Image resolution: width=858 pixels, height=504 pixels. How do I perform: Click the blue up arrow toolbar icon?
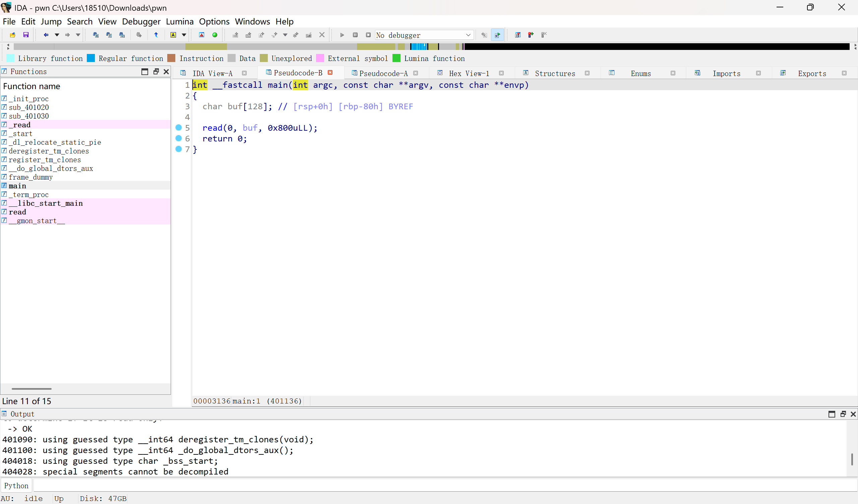pos(156,35)
